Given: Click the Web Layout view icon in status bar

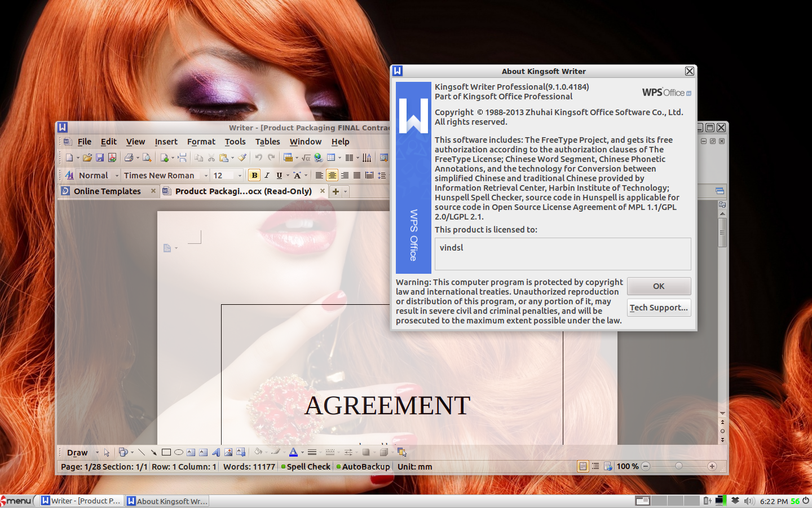Looking at the screenshot, I should [608, 466].
